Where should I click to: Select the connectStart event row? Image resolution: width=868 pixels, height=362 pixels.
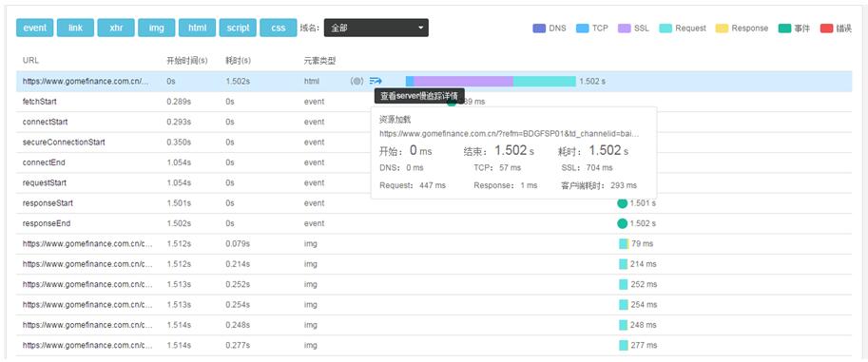click(434, 122)
